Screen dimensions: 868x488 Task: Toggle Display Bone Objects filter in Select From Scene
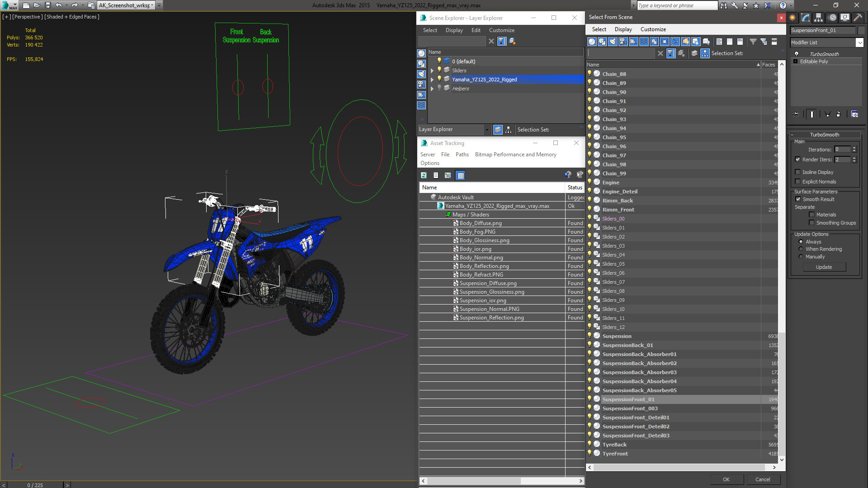675,42
